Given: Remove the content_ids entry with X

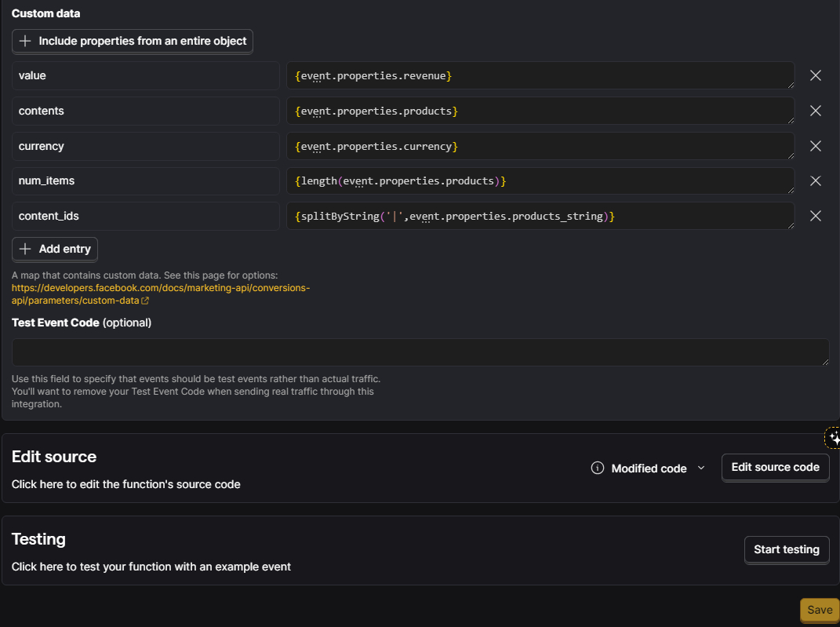Looking at the screenshot, I should (815, 216).
